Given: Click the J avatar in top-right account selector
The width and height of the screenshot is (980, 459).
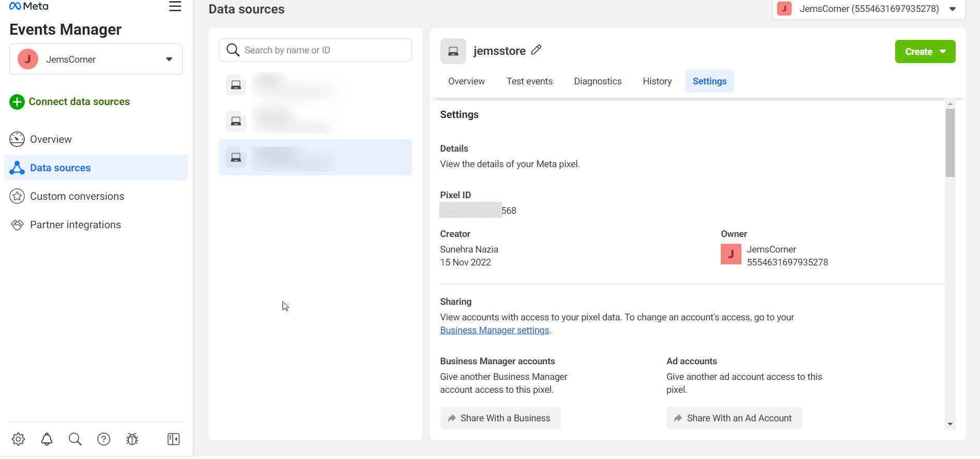Looking at the screenshot, I should 784,8.
